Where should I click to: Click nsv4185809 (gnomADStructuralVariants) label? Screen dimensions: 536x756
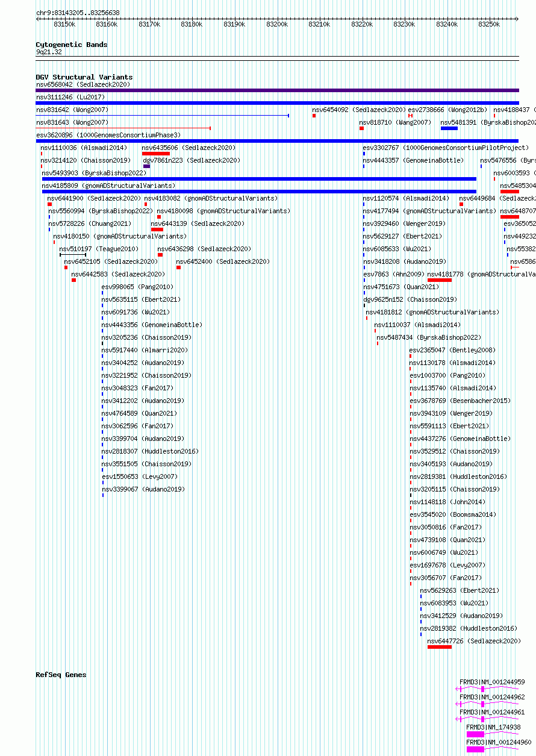point(108,186)
